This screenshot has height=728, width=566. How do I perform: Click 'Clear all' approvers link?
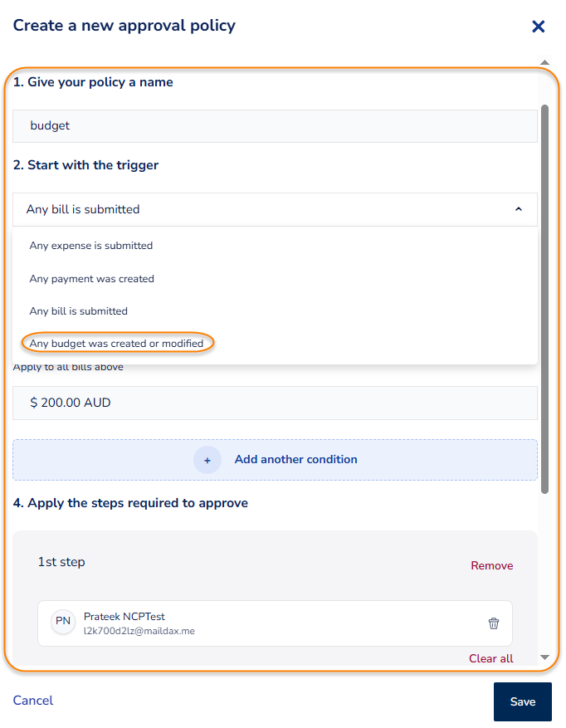click(490, 658)
